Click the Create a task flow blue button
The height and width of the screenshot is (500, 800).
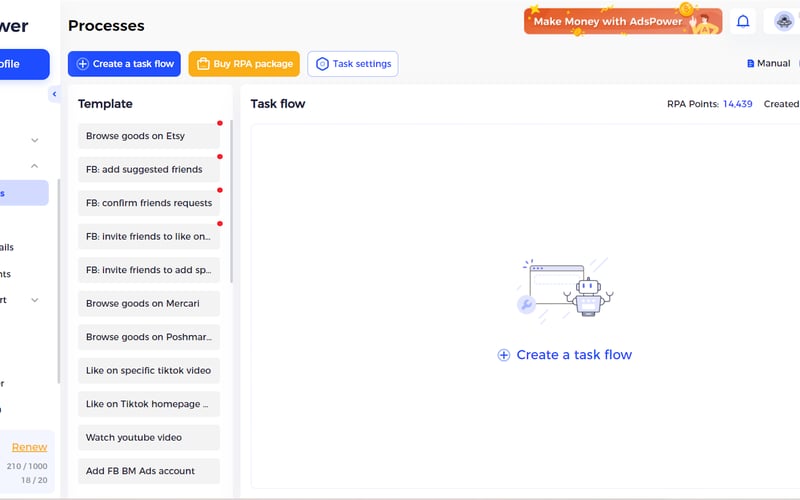tap(124, 64)
